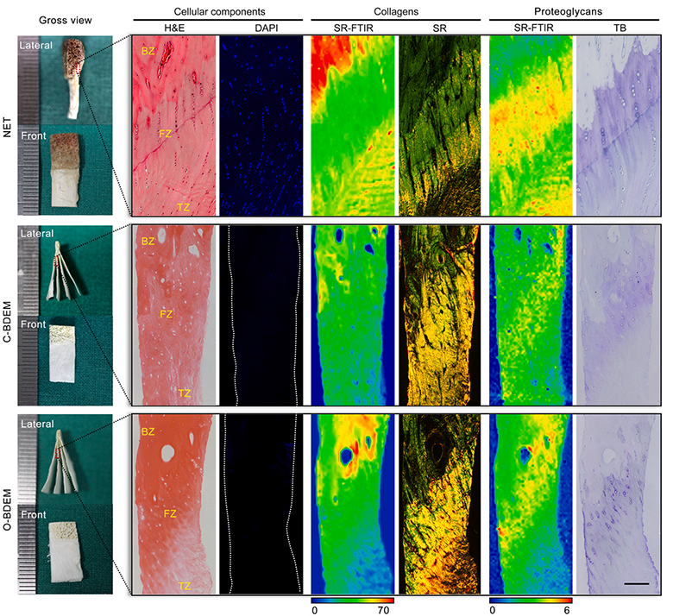
Task: Click the black scale bar under TB column
Action: [634, 584]
